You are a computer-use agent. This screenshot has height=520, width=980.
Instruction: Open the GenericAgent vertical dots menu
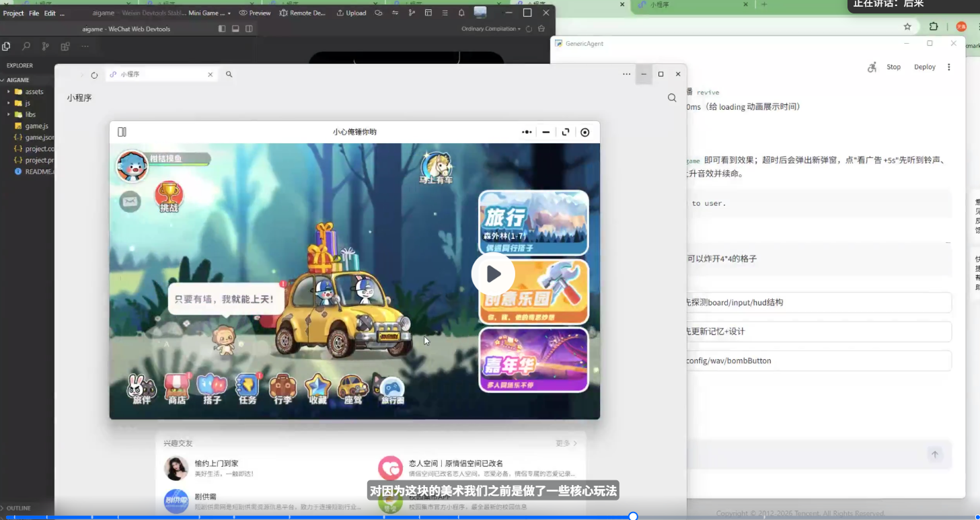(949, 67)
